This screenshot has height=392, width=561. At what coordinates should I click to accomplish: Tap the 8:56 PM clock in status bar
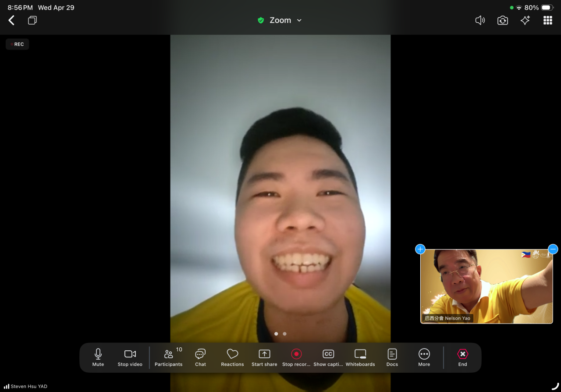coord(20,7)
